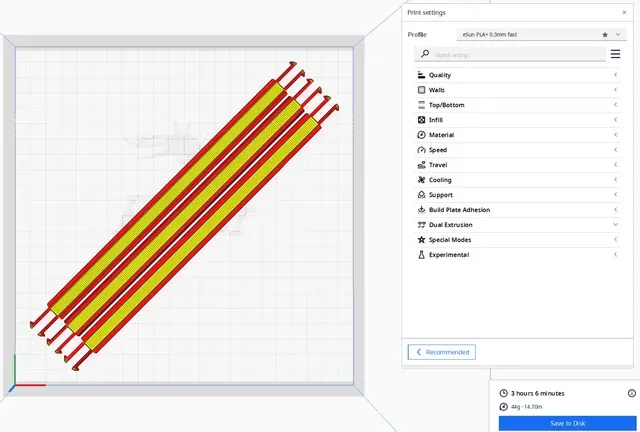Select the Infill label
The image size is (640, 432).
[x=436, y=120]
